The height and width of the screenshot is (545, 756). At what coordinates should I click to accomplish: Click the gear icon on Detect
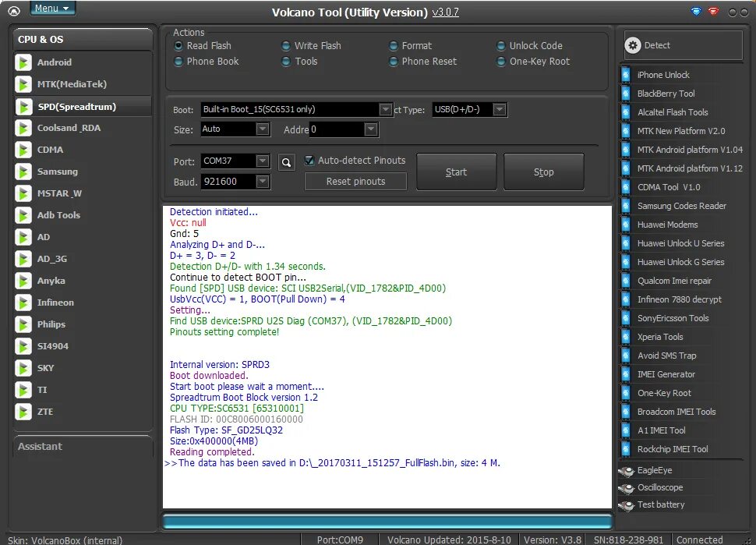click(633, 45)
